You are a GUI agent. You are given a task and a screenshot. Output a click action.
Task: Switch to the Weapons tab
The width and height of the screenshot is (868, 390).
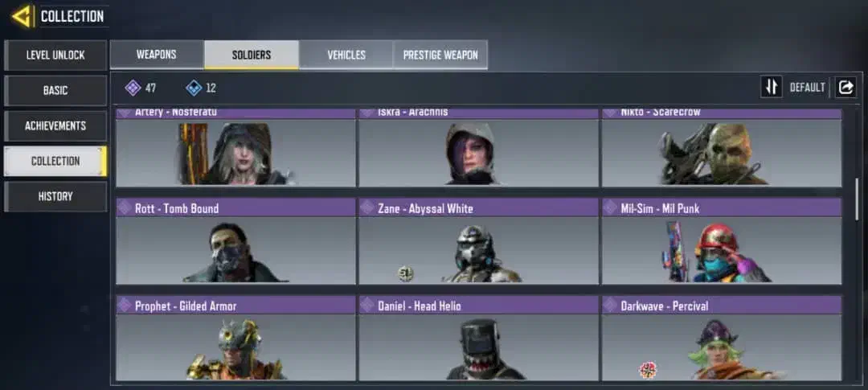[157, 55]
